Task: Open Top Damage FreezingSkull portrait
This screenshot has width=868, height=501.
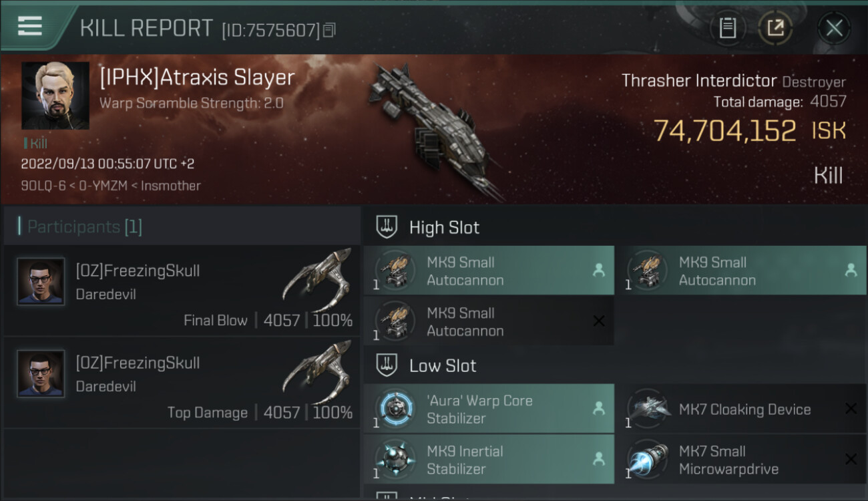Action: [41, 373]
